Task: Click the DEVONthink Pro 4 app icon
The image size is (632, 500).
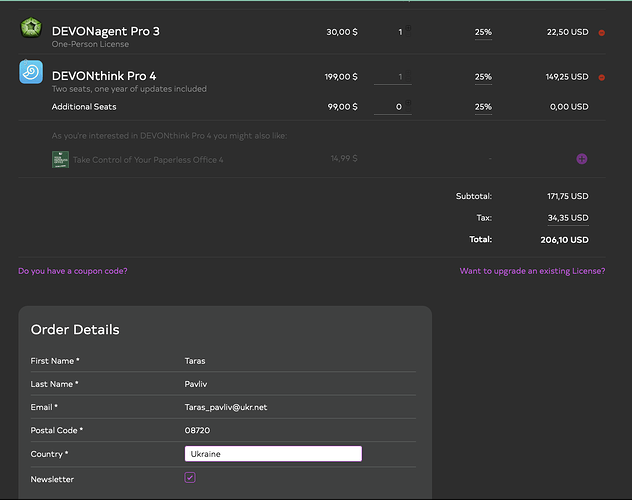Action: 31,73
